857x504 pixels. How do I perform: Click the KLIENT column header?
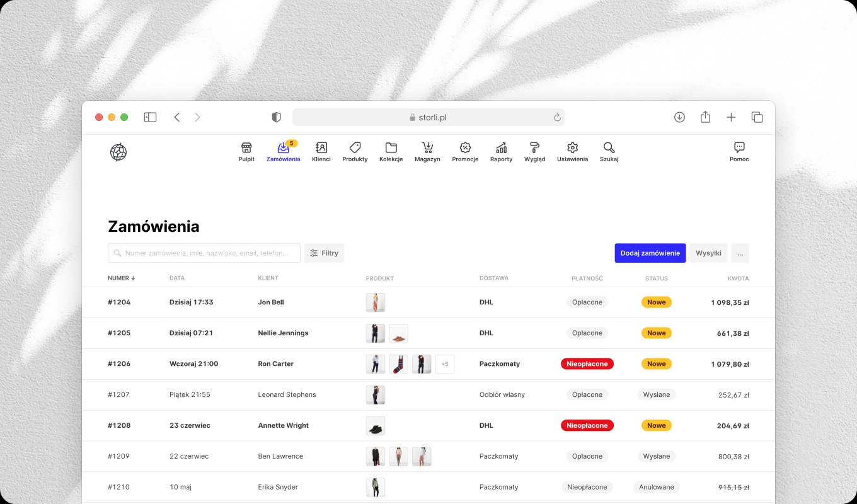pyautogui.click(x=268, y=278)
